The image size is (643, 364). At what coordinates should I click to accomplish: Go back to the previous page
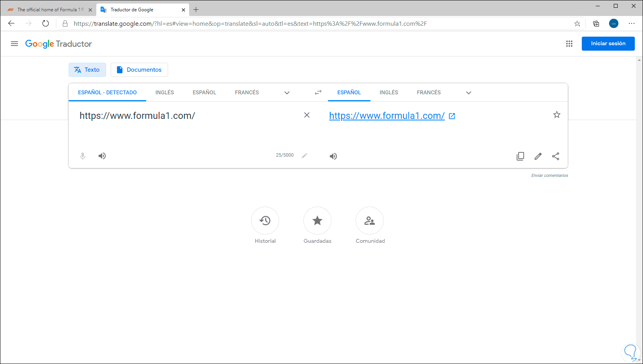click(x=11, y=23)
